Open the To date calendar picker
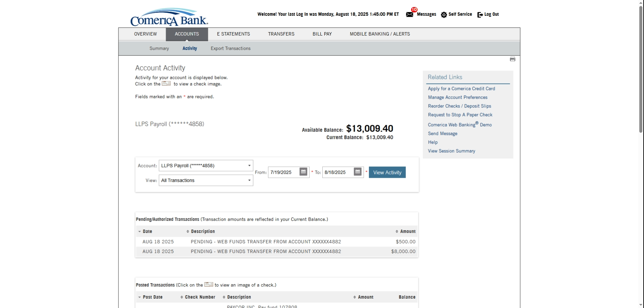 [358, 172]
